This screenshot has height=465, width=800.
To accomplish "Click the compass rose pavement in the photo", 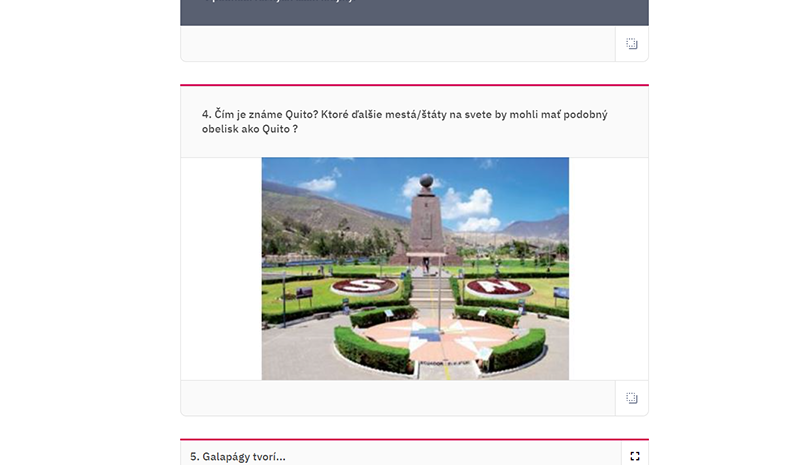I will (x=440, y=336).
